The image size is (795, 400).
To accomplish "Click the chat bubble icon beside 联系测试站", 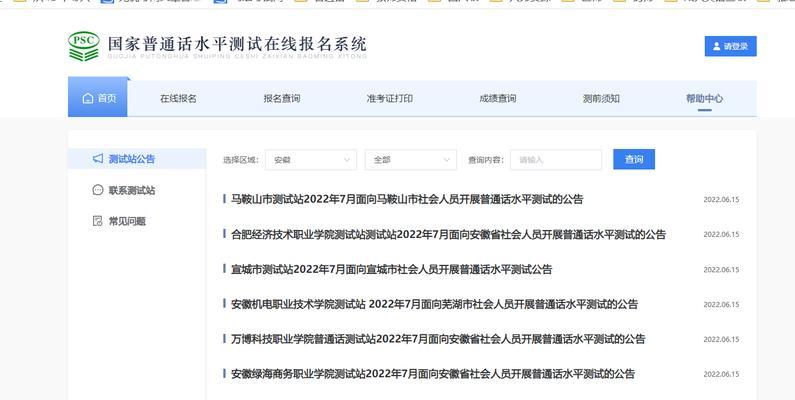I will coord(98,190).
